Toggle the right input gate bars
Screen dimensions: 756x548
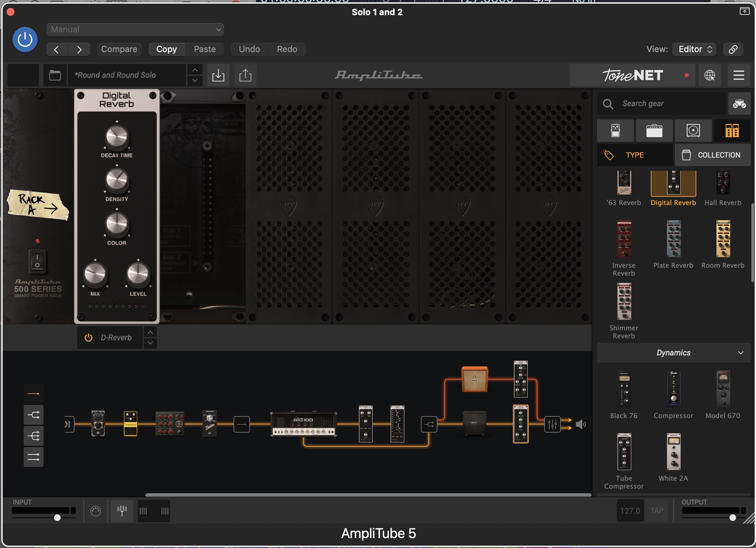pyautogui.click(x=165, y=511)
